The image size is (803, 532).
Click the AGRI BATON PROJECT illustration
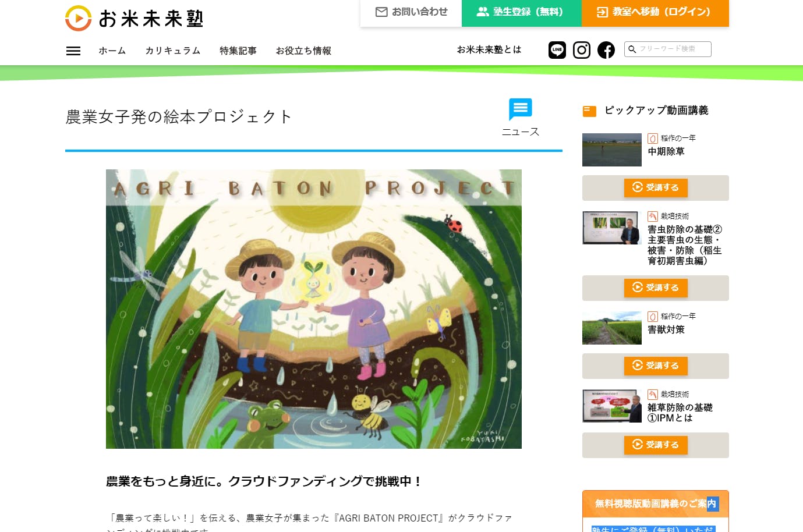(314, 309)
